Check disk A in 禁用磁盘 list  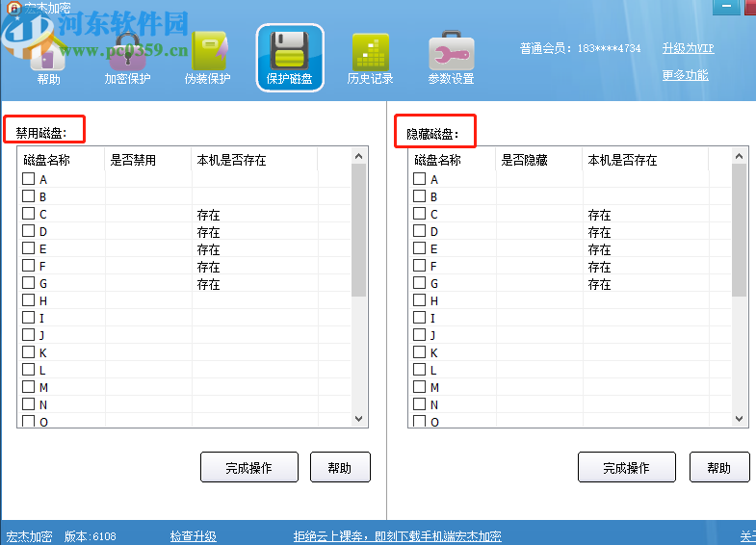[29, 179]
